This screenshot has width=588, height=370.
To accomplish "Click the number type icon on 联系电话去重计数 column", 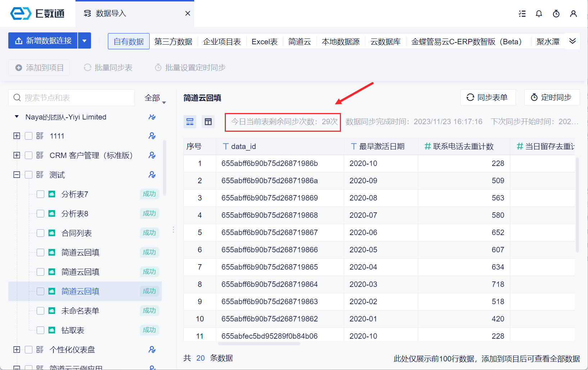I will point(428,146).
